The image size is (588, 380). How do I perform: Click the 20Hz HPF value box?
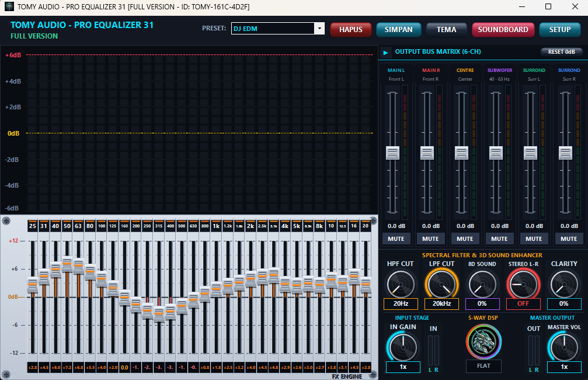[401, 303]
